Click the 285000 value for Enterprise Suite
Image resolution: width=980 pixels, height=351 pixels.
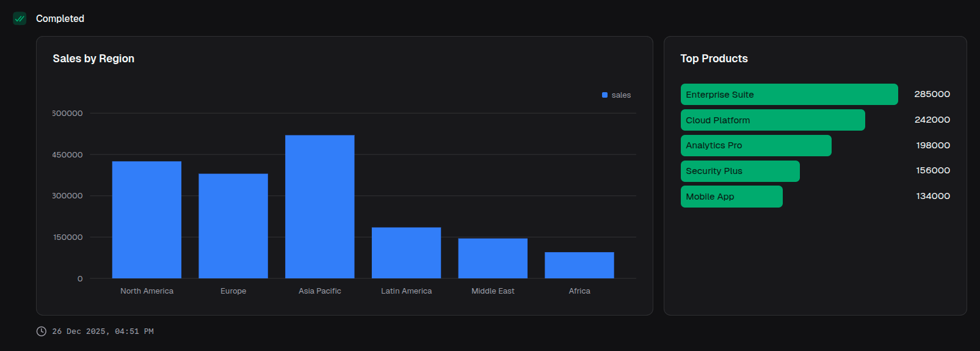[x=932, y=94]
